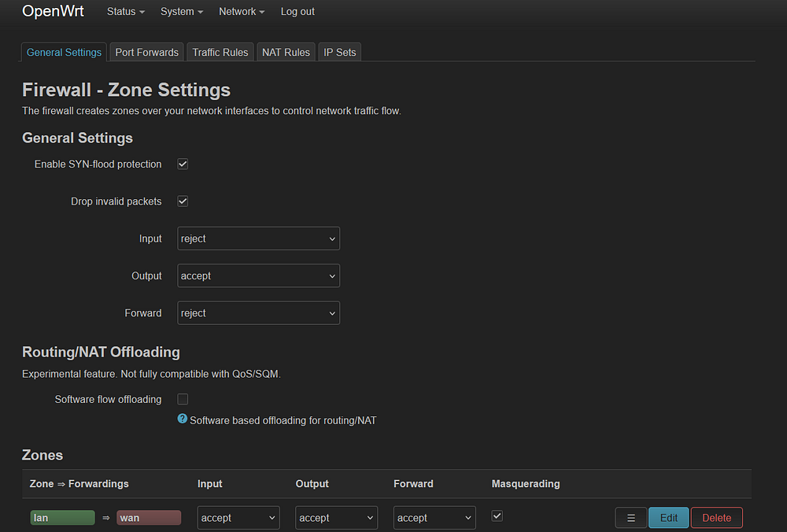Click the OpenWrt brand link

tap(53, 11)
